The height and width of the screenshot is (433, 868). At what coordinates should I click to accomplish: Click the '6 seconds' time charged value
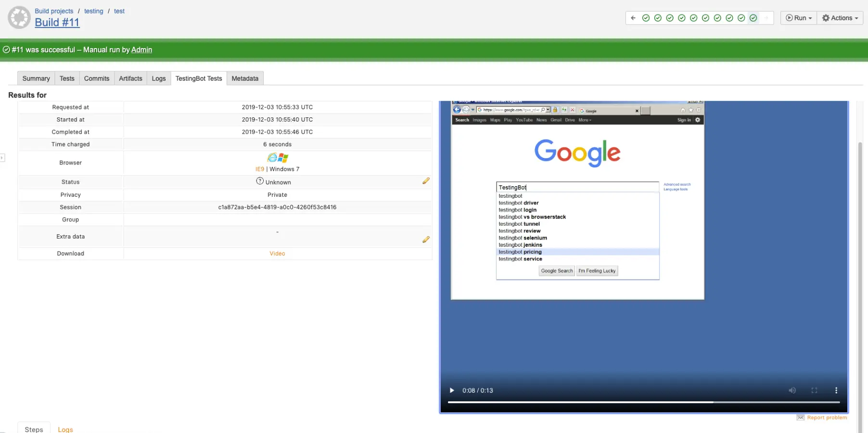tap(277, 144)
